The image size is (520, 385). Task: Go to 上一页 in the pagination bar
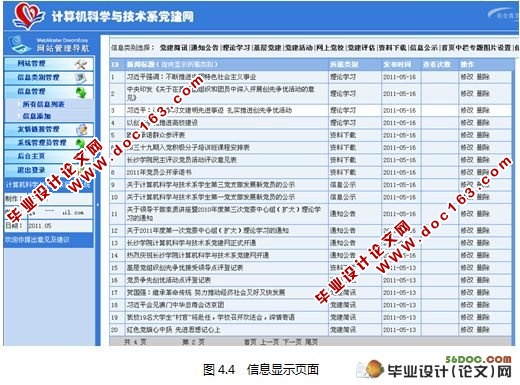pos(269,342)
